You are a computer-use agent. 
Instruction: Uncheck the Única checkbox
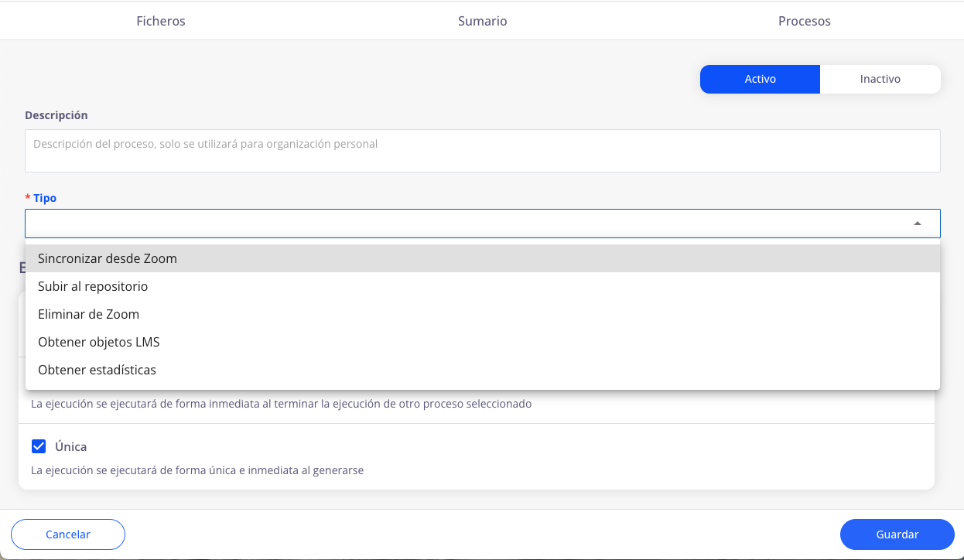click(x=39, y=446)
